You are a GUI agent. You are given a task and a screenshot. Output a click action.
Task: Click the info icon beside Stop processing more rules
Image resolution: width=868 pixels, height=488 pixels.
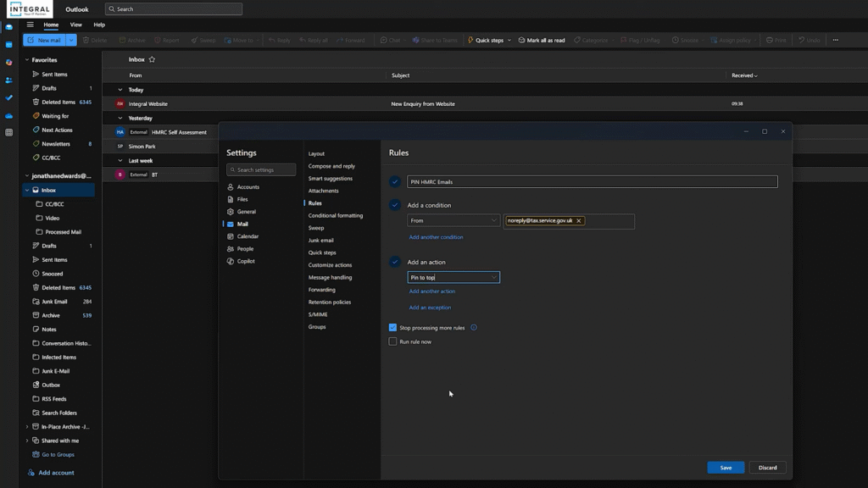(474, 328)
